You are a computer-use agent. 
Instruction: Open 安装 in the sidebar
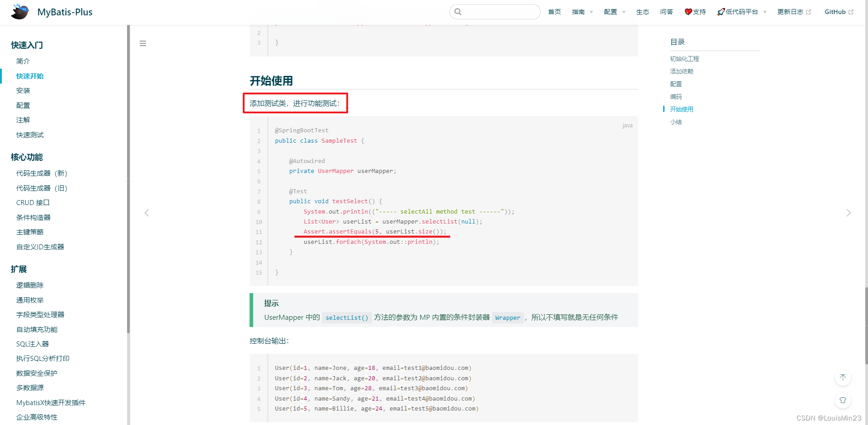[23, 90]
